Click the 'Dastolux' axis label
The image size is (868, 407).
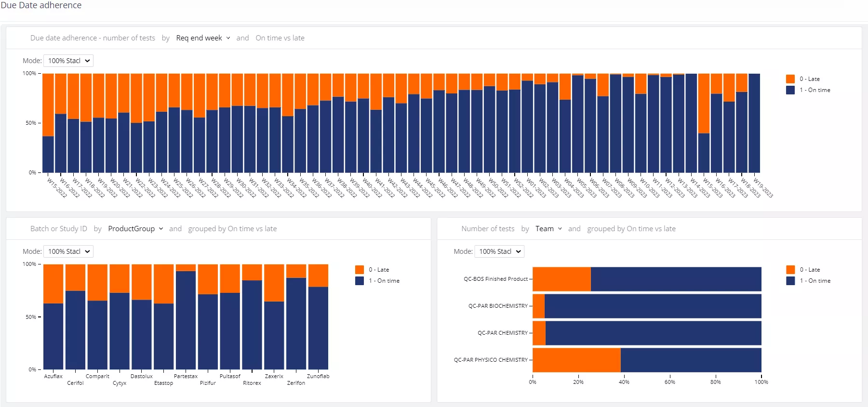(x=142, y=376)
